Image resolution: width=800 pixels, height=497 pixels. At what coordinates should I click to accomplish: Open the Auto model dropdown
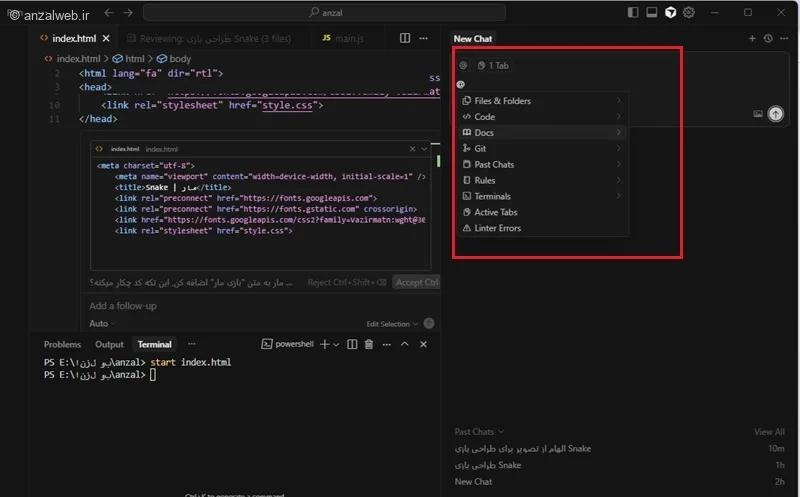(x=99, y=324)
